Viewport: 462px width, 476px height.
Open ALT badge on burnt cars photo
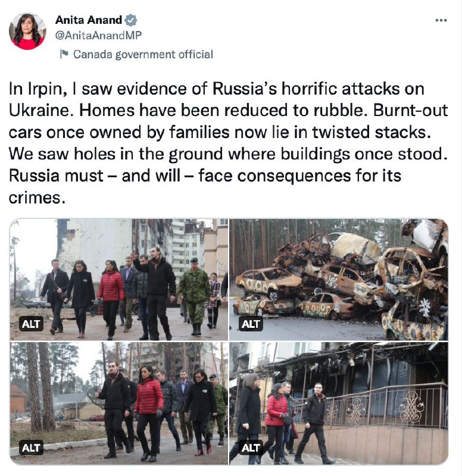point(250,324)
